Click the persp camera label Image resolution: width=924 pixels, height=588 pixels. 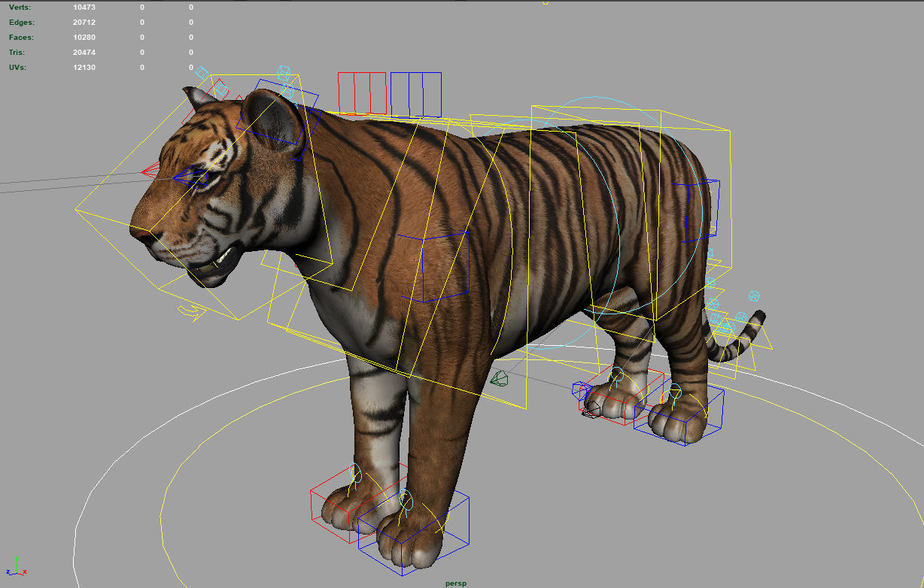[455, 583]
